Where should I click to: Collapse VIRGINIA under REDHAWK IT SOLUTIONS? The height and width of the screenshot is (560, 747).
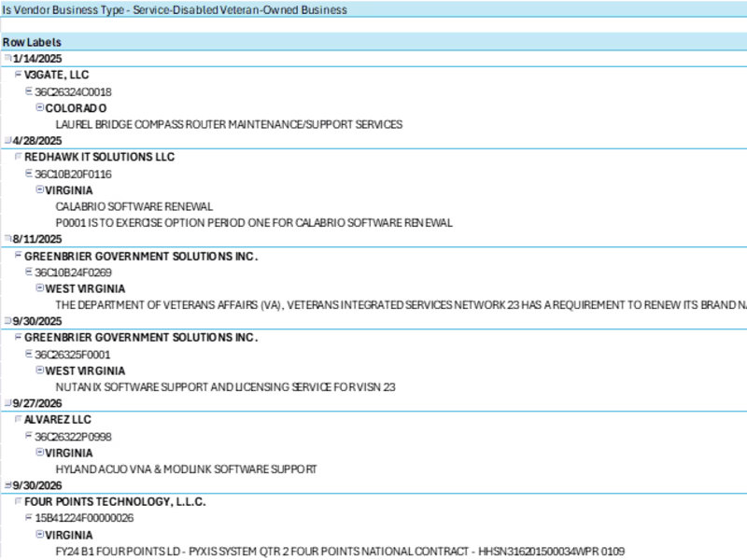tap(40, 189)
